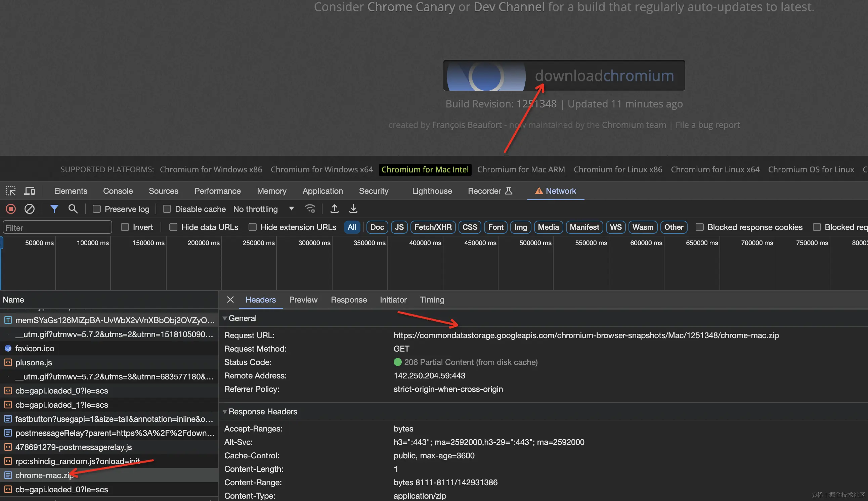
Task: Tick the Hide data URLs checkbox
Action: tap(173, 227)
